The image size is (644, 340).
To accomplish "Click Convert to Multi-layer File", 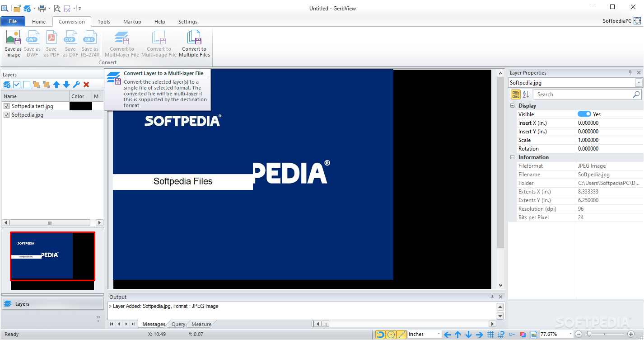I will tap(122, 44).
